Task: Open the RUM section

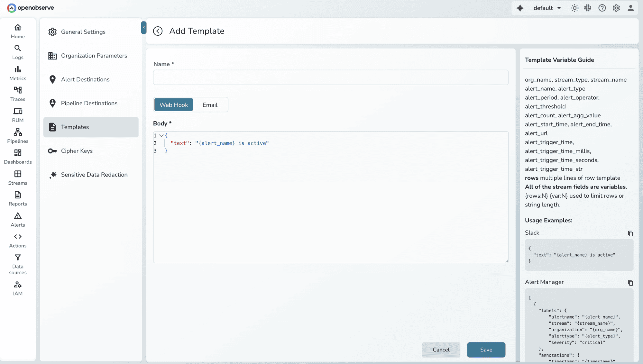Action: tap(18, 115)
